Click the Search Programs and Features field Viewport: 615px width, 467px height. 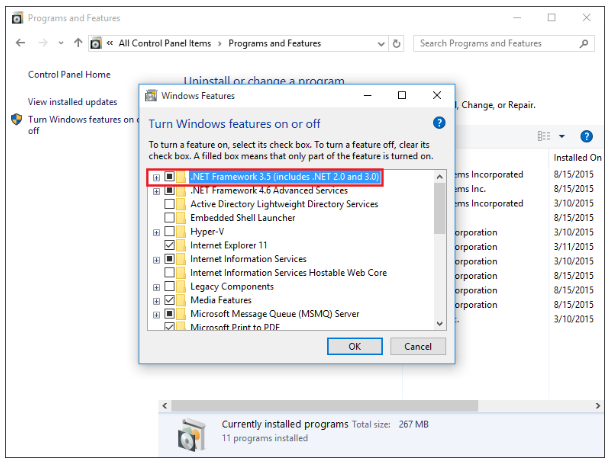(504, 44)
